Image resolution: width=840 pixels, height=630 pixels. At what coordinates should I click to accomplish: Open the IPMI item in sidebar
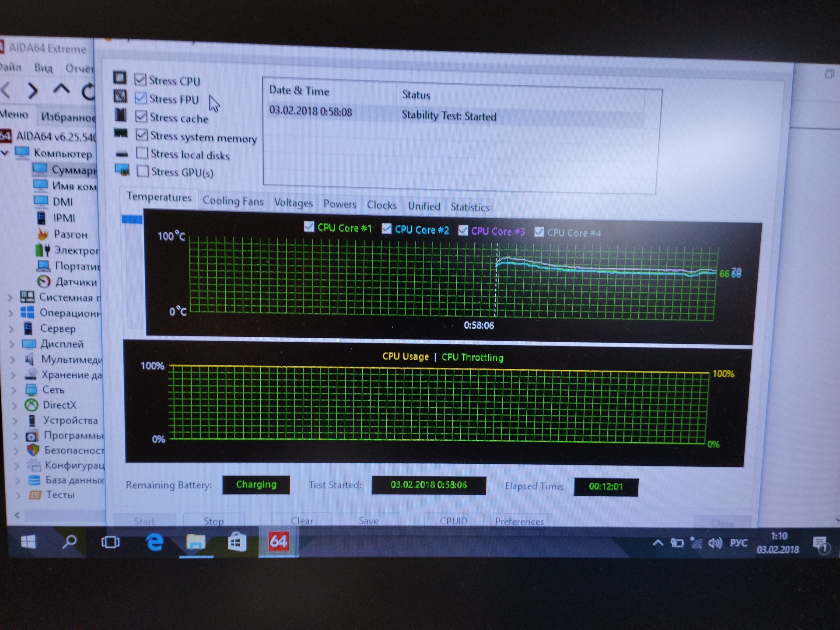tap(64, 218)
